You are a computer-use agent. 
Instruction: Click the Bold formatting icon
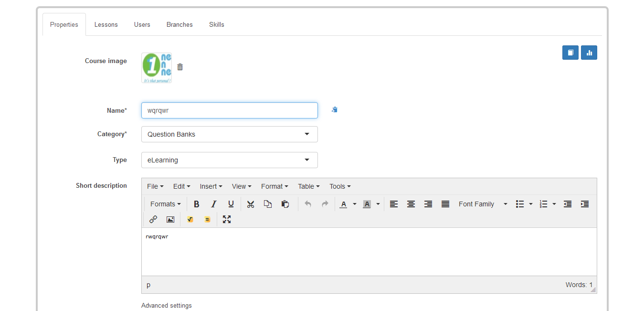click(196, 204)
